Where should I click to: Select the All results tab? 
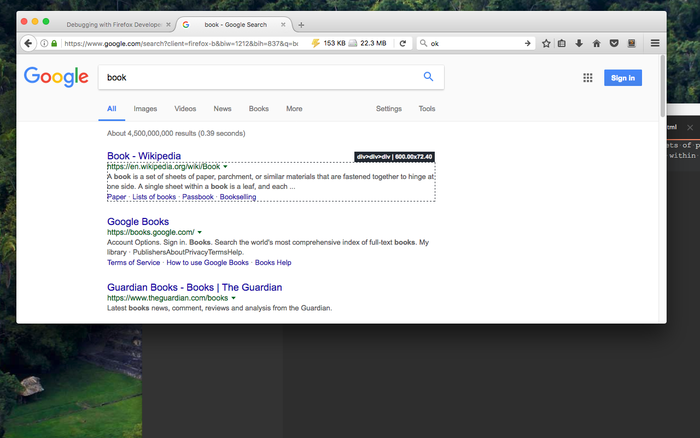click(x=112, y=108)
